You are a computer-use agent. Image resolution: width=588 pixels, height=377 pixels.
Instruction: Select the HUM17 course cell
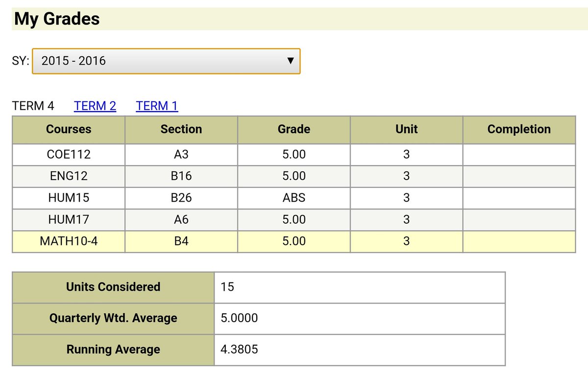pos(69,219)
